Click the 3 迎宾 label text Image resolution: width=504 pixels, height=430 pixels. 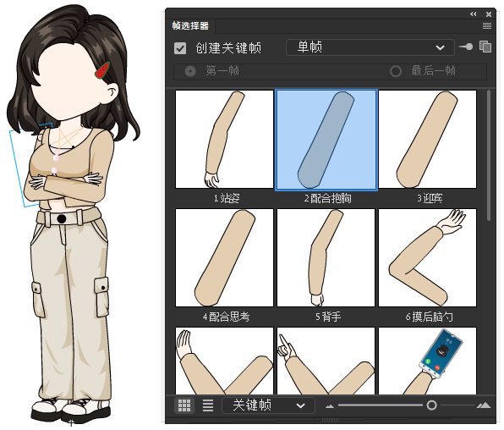pyautogui.click(x=430, y=198)
